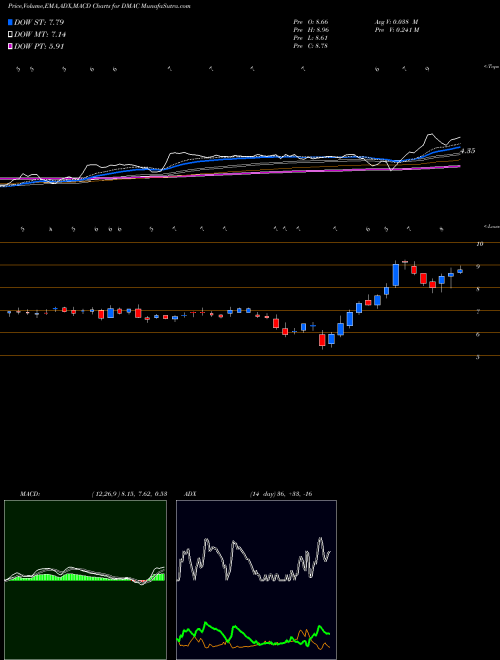Click the price axis label 9

coord(478,266)
